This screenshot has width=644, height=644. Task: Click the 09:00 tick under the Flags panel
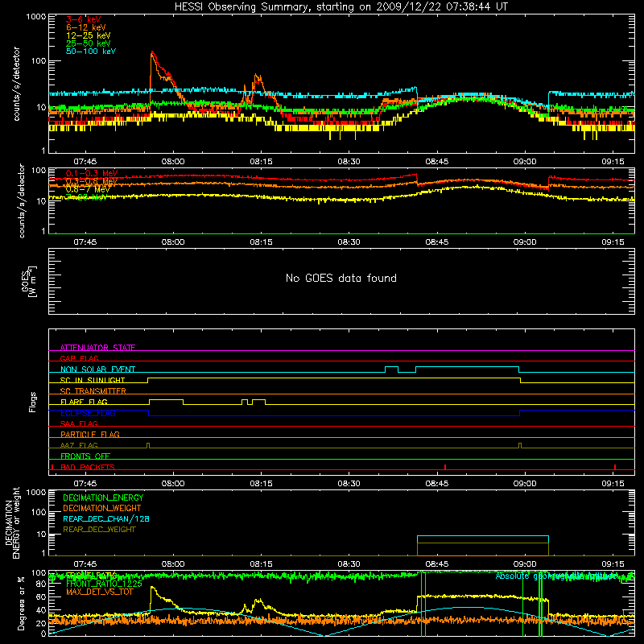point(525,484)
